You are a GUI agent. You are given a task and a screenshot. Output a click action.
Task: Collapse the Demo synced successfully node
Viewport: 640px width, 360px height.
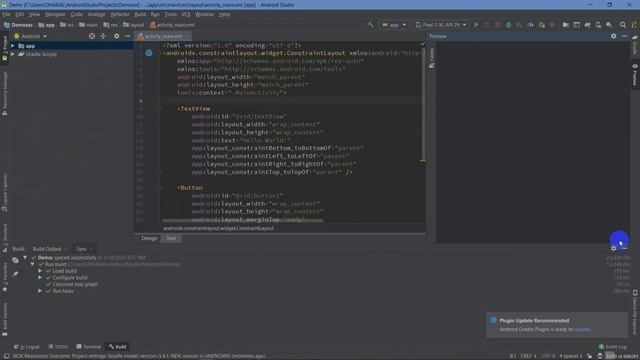[x=25, y=258]
